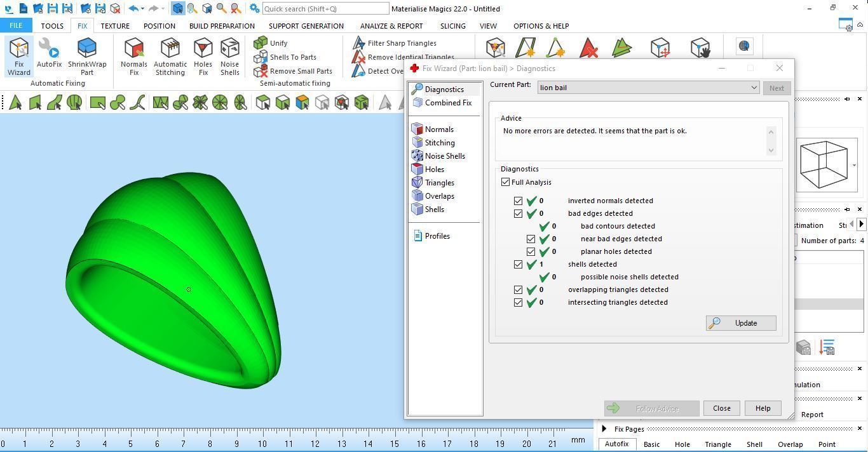Viewport: 868px width, 452px height.
Task: Launch the Fix Wizard tool in ribbon
Action: pyautogui.click(x=18, y=56)
